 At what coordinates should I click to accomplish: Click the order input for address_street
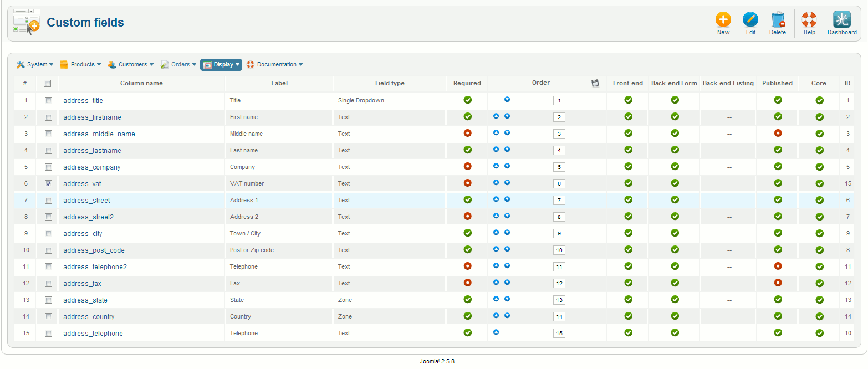click(559, 201)
